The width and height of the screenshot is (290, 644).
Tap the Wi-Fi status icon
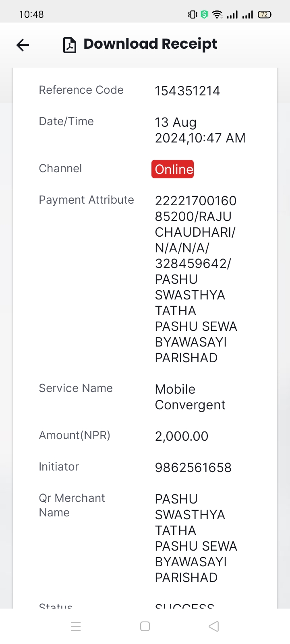[x=217, y=14]
